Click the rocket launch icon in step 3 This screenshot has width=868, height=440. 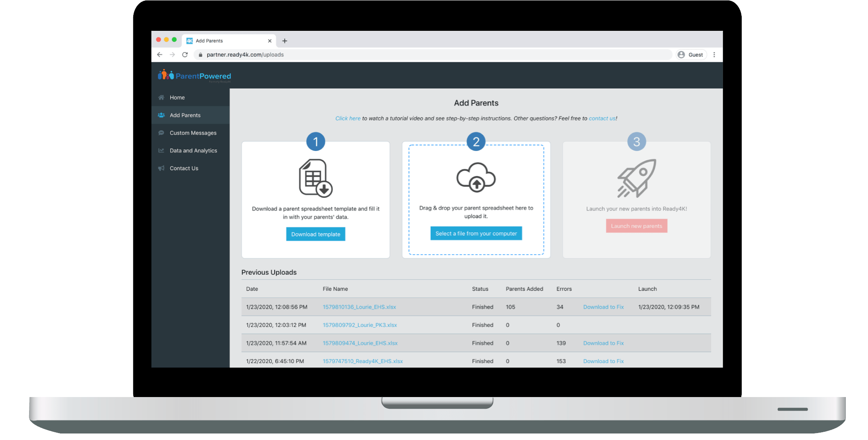[637, 178]
